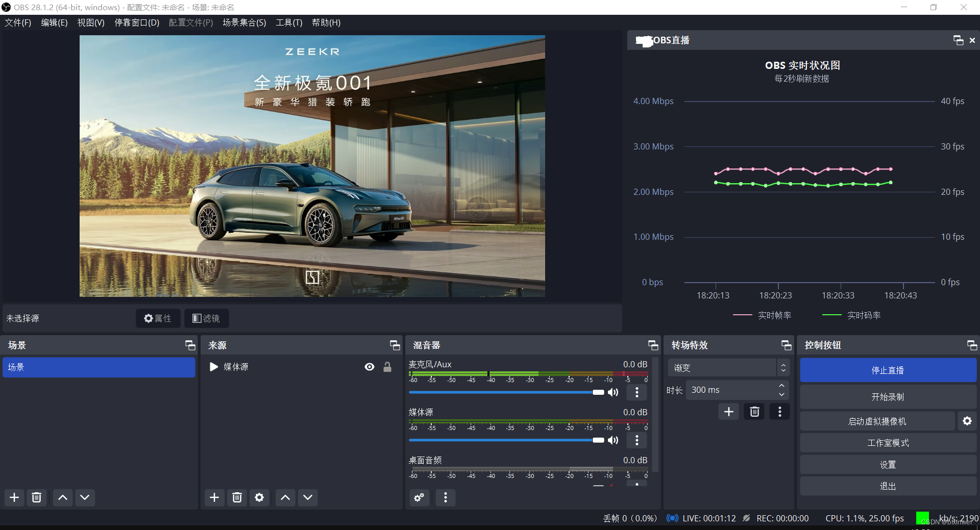Click 退出 to exit OBS

tap(888, 486)
